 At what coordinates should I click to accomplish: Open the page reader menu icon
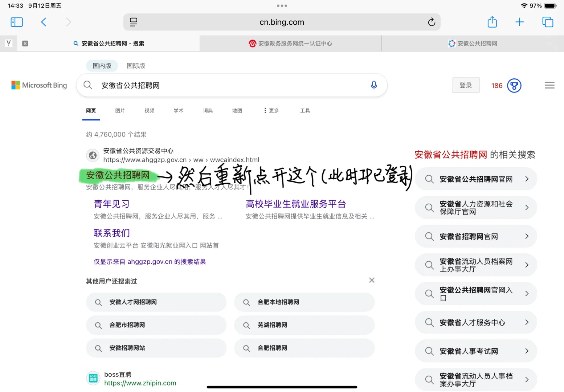[134, 22]
